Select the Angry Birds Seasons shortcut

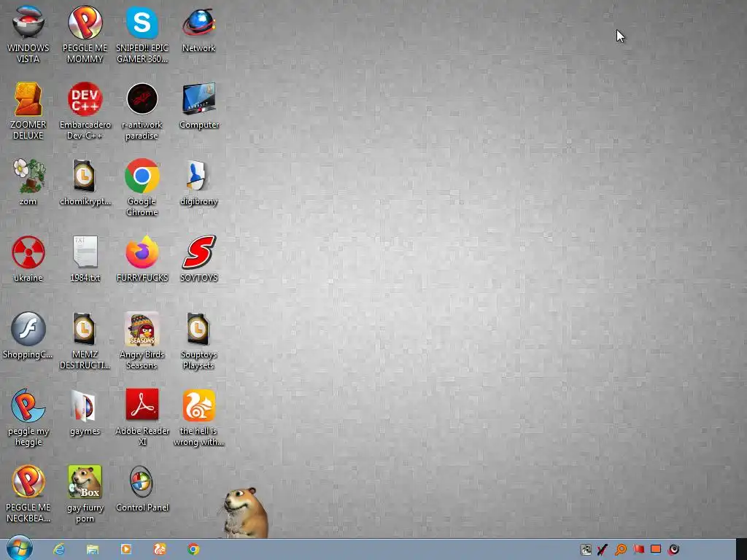(x=142, y=341)
